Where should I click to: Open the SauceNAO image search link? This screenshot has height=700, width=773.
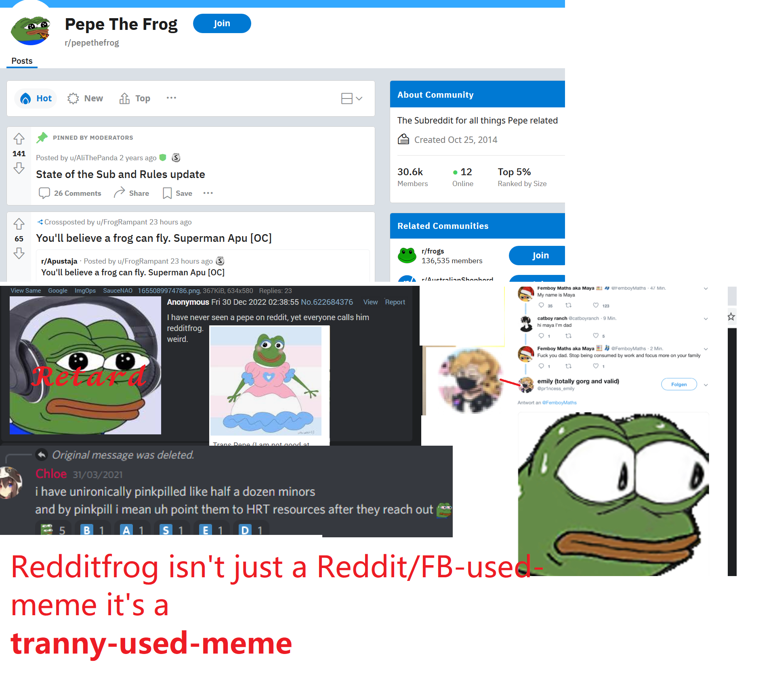pos(118,291)
